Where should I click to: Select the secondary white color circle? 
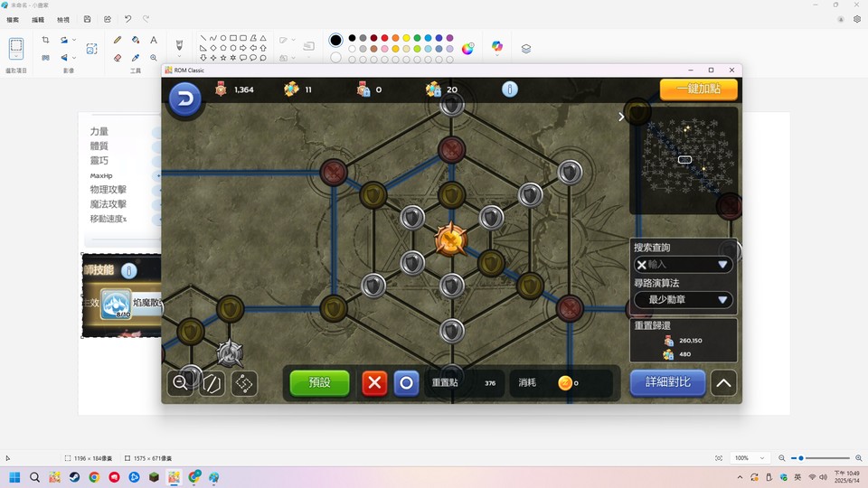pyautogui.click(x=335, y=57)
